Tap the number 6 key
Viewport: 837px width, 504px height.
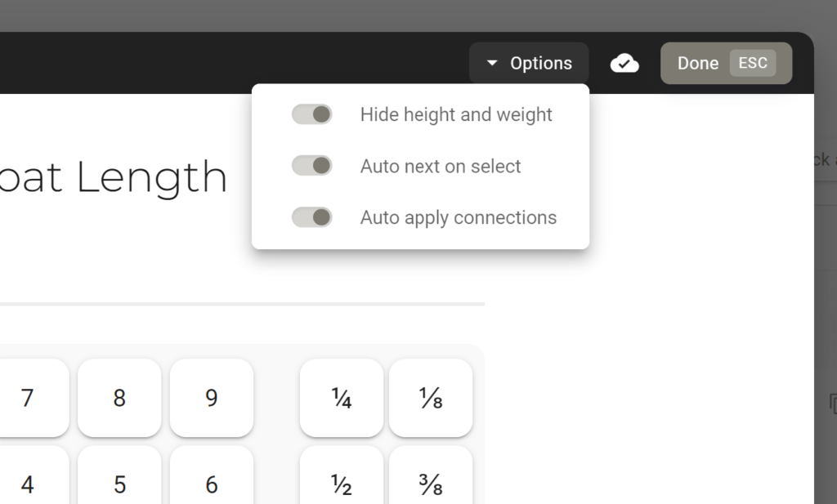(212, 475)
